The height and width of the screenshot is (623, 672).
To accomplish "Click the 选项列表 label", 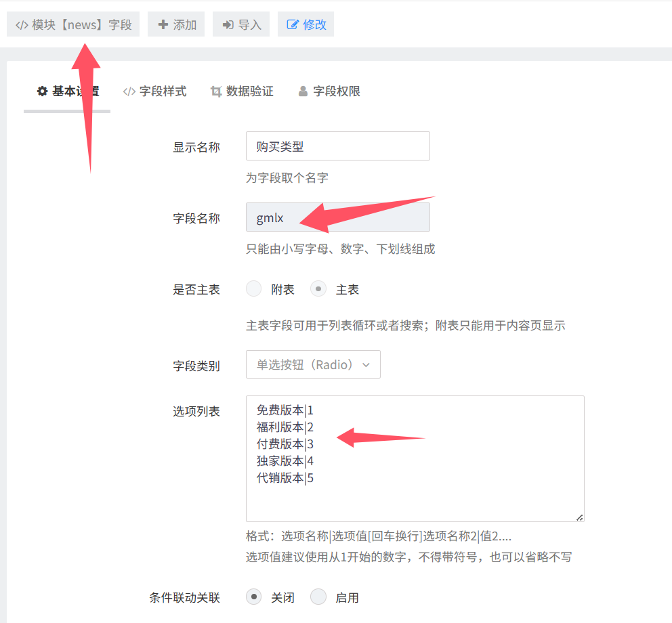I will (196, 411).
